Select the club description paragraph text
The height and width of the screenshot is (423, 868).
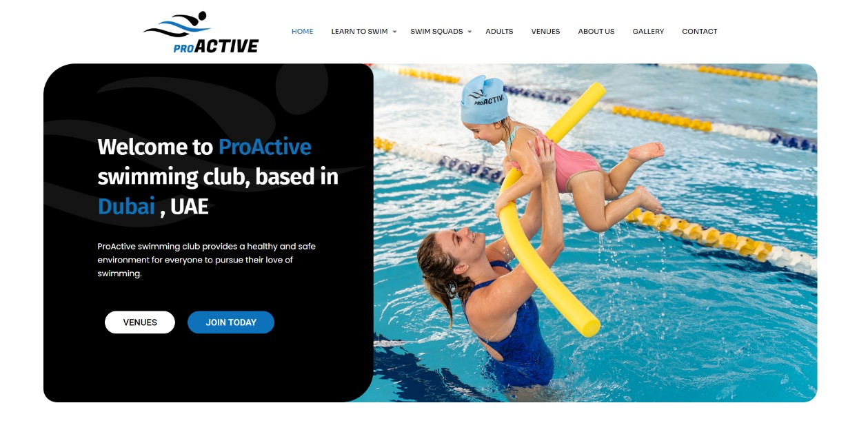tap(207, 260)
